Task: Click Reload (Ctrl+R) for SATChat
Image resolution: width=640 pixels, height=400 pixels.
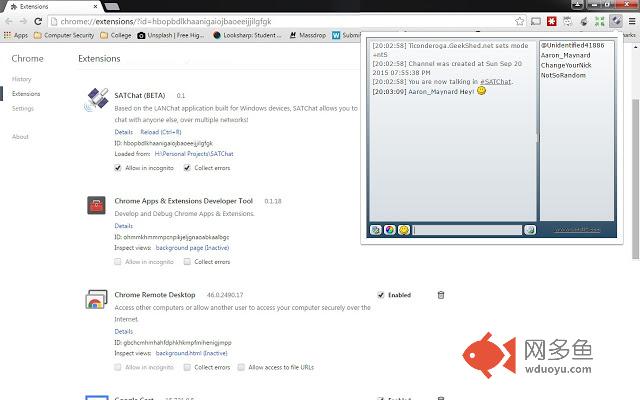Action: pos(161,132)
